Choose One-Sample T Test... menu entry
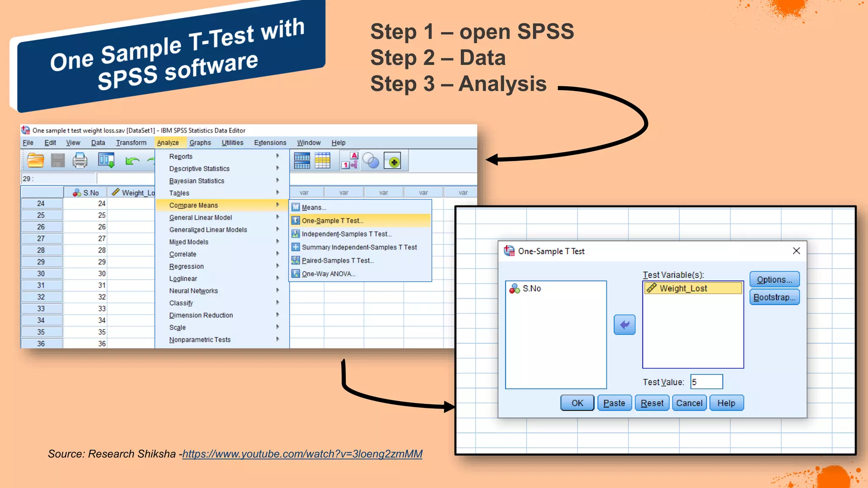Viewport: 868px width, 488px height. 361,221
